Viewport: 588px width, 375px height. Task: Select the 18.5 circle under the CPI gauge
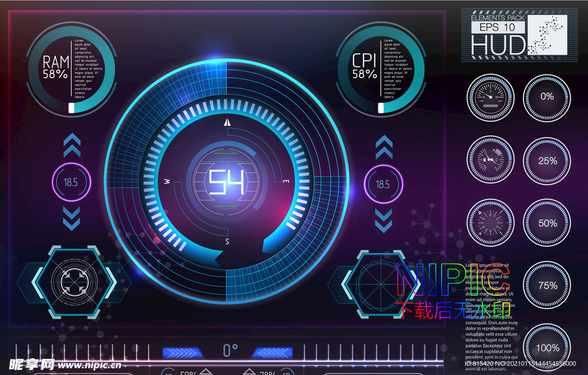click(383, 184)
